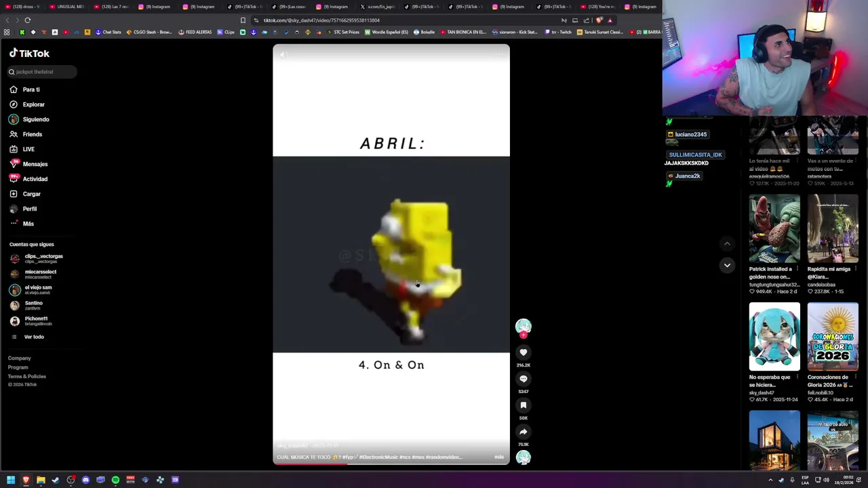Open the FEED ALERTAS bookmark
The height and width of the screenshot is (488, 868).
coord(195,32)
